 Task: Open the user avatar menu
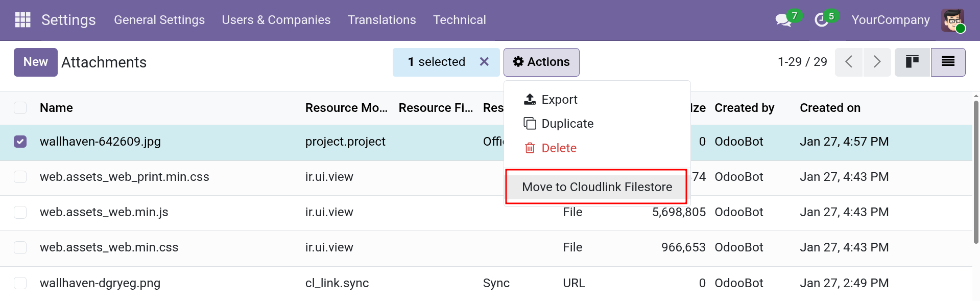(953, 20)
